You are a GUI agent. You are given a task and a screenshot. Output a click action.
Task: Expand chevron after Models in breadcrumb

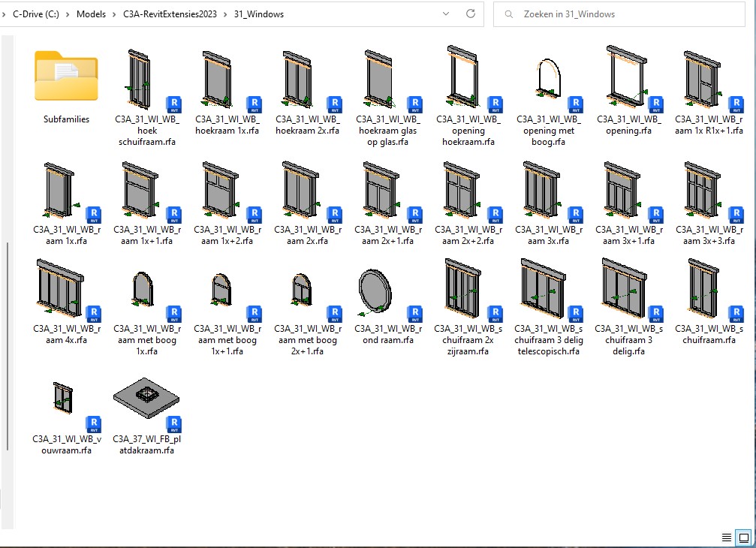pos(114,14)
